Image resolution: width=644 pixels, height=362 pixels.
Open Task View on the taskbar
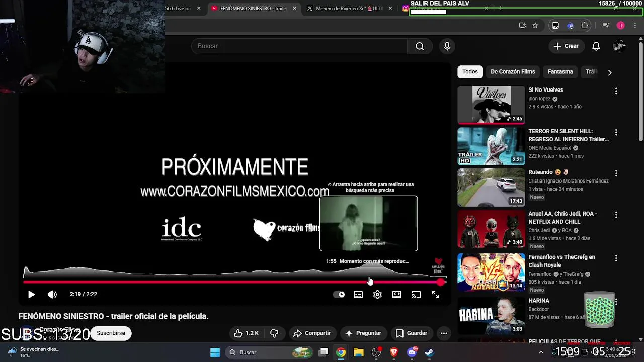click(x=324, y=352)
